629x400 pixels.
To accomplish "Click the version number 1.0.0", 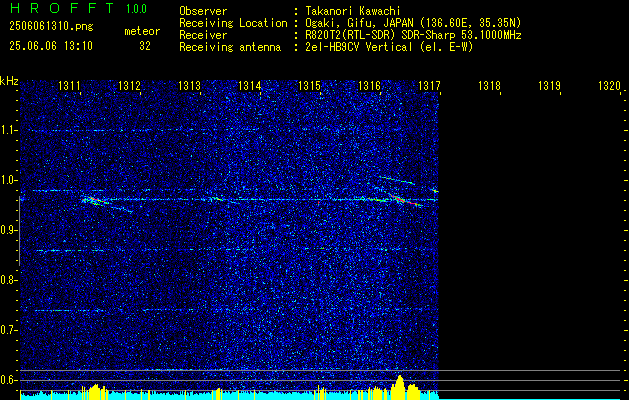I will point(136,9).
